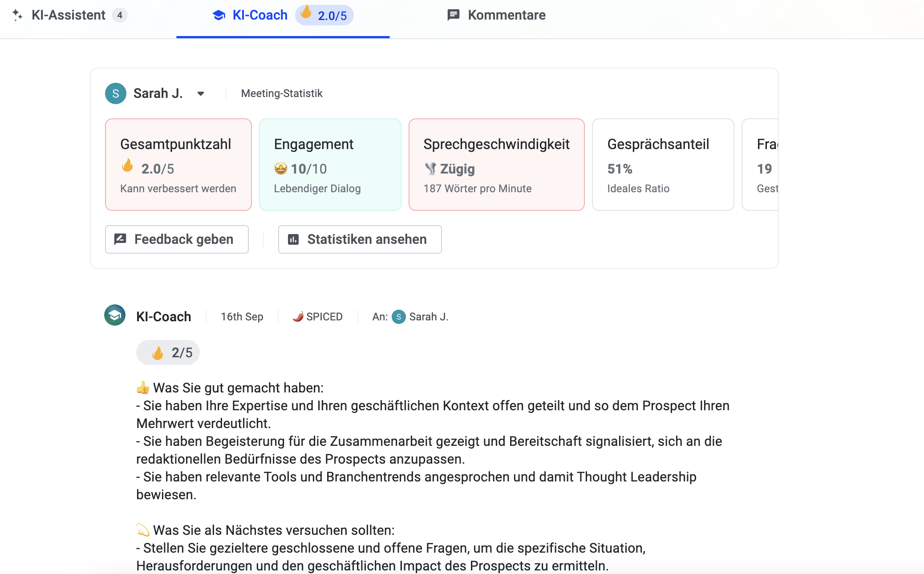Select the Gesprächsanteil 51% card
This screenshot has width=924, height=574.
coord(662,164)
